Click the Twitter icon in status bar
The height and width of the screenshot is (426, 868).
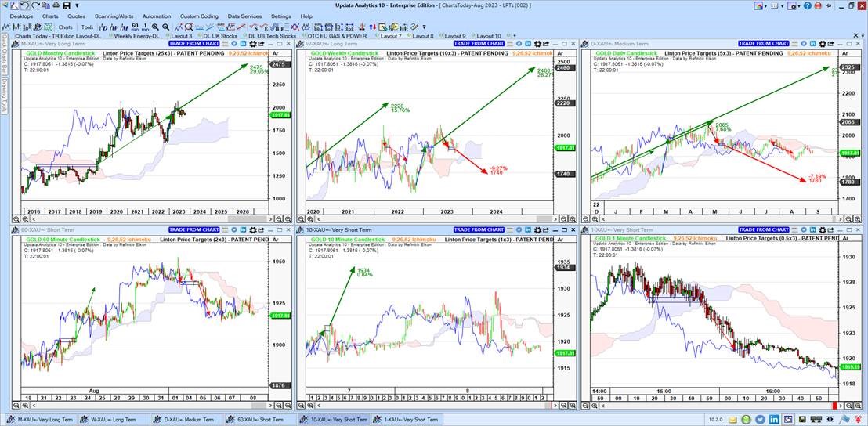pos(760,420)
